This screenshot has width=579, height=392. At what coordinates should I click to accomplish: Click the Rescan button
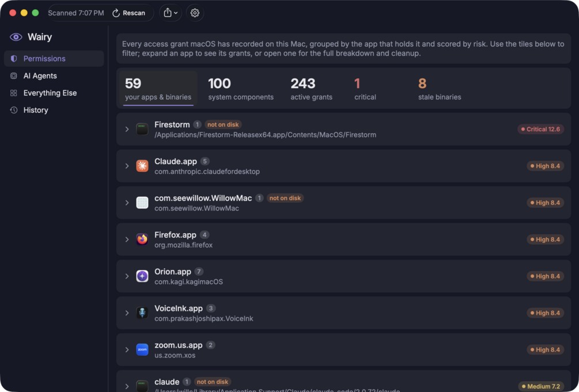tap(128, 13)
